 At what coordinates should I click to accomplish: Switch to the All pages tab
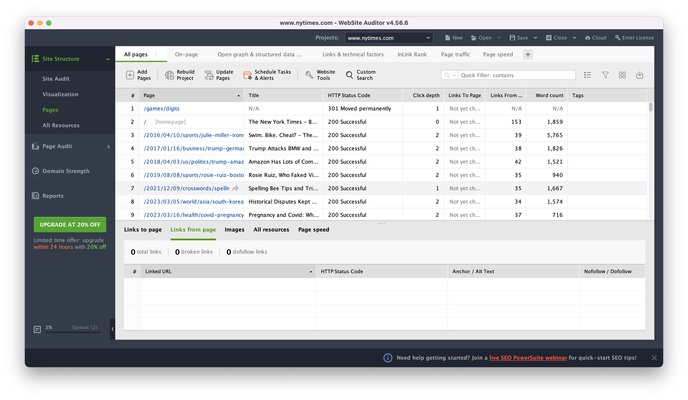136,54
